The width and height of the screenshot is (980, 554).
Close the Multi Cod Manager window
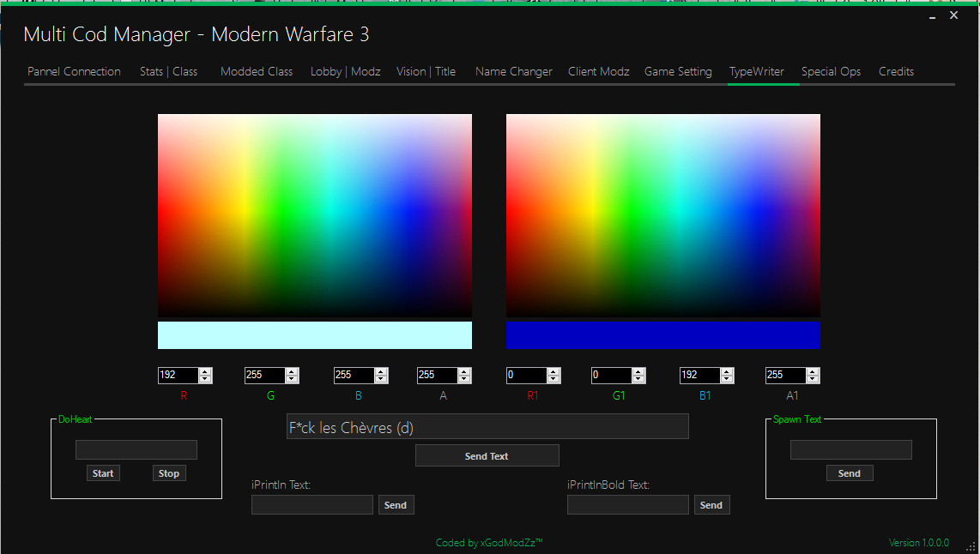pyautogui.click(x=953, y=15)
